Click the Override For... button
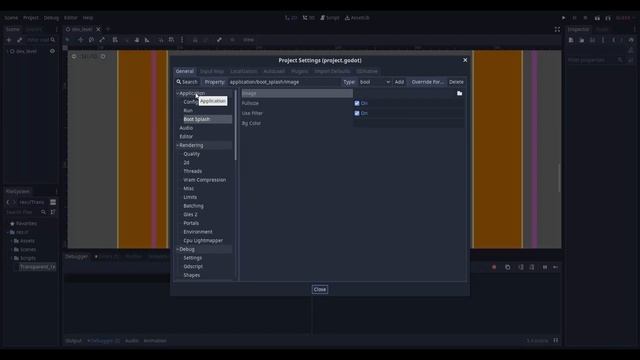 [427, 82]
